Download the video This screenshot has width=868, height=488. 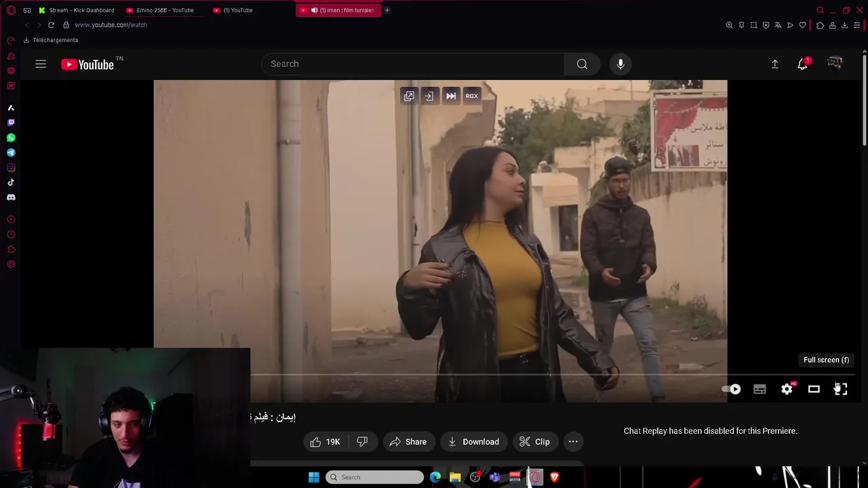[474, 442]
